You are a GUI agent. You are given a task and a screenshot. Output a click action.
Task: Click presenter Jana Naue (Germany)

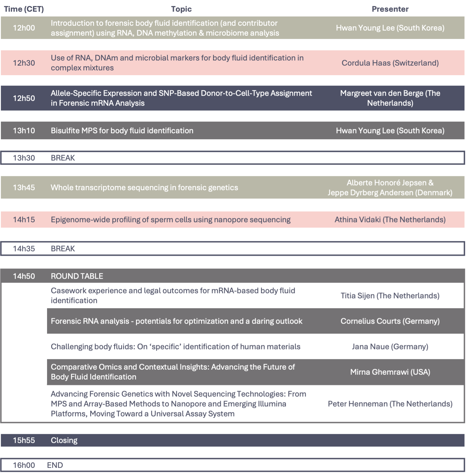click(x=390, y=346)
